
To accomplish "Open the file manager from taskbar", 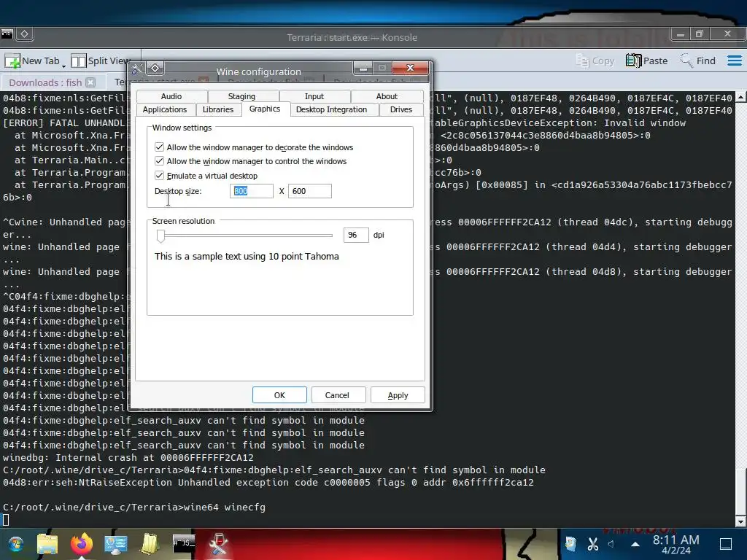I will pyautogui.click(x=47, y=544).
